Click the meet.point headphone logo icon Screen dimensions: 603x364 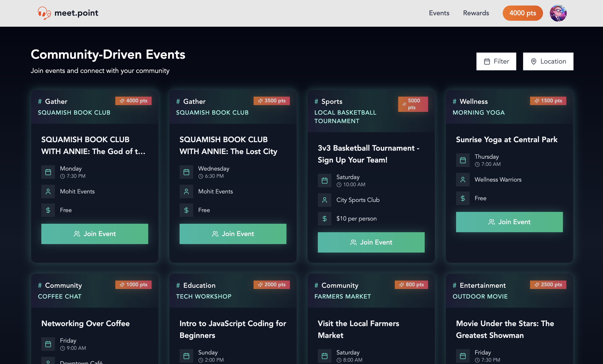coord(44,13)
